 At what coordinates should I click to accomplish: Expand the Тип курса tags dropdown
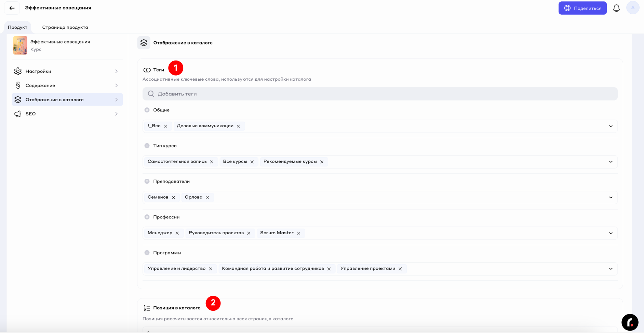click(611, 162)
